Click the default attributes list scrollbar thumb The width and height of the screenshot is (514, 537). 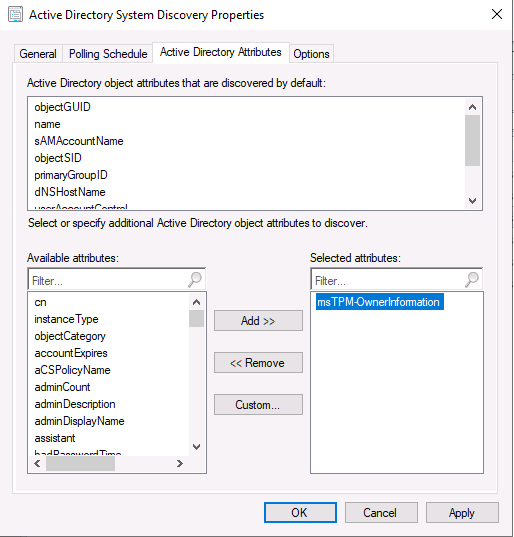point(473,140)
